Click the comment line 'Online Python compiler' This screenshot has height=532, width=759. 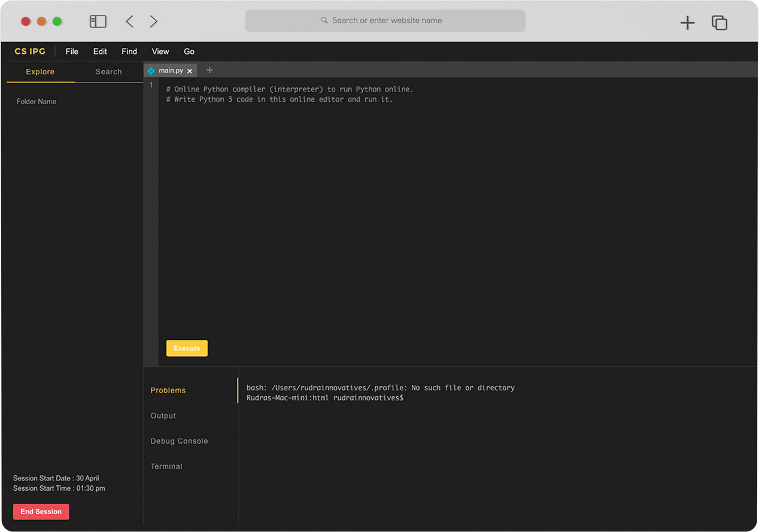(290, 89)
